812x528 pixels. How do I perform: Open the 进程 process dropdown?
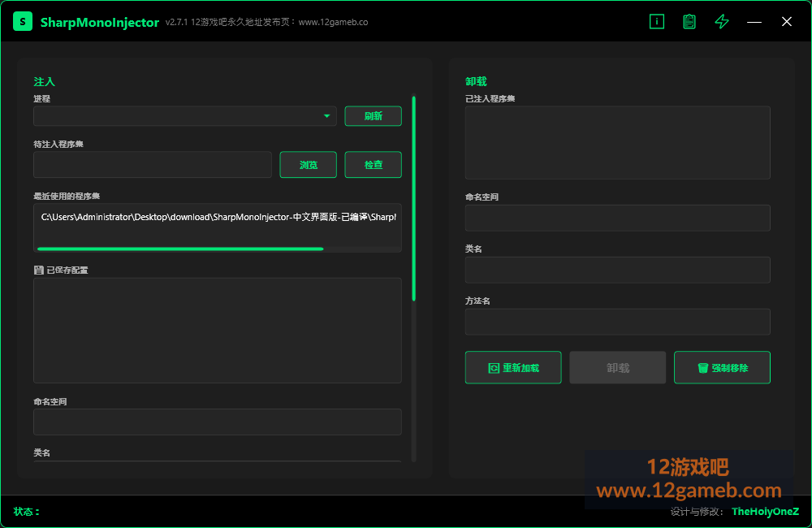185,116
